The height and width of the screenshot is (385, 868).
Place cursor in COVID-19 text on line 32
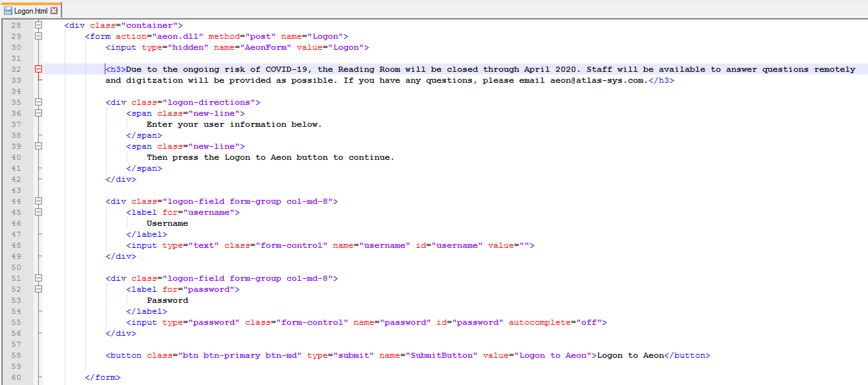click(286, 70)
